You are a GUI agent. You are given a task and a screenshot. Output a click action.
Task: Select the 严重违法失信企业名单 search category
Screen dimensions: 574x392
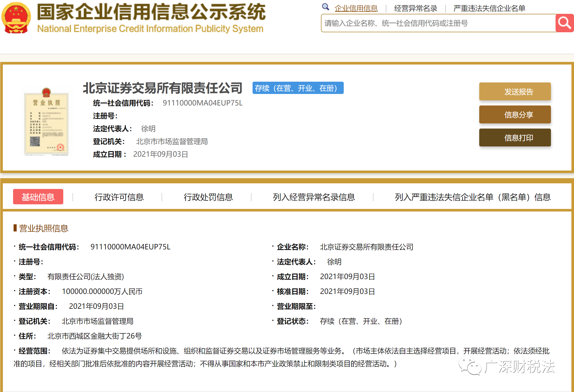click(489, 8)
